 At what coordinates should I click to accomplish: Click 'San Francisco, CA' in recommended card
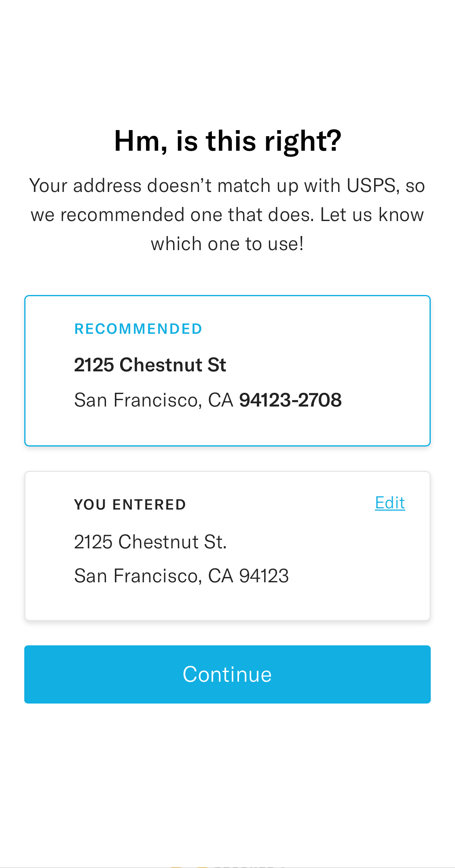[154, 399]
